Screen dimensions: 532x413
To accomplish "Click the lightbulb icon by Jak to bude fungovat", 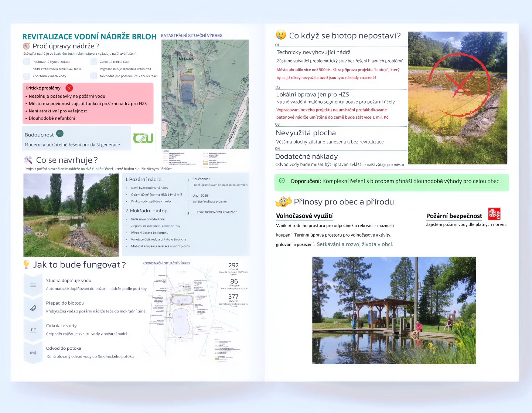I will [26, 264].
